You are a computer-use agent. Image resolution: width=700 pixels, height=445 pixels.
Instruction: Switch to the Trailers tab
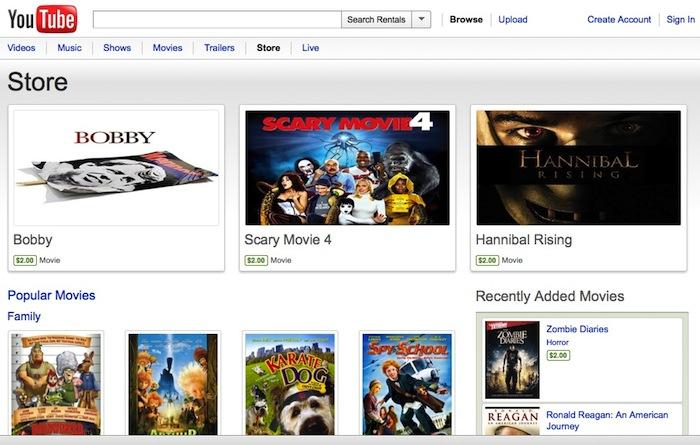click(219, 48)
